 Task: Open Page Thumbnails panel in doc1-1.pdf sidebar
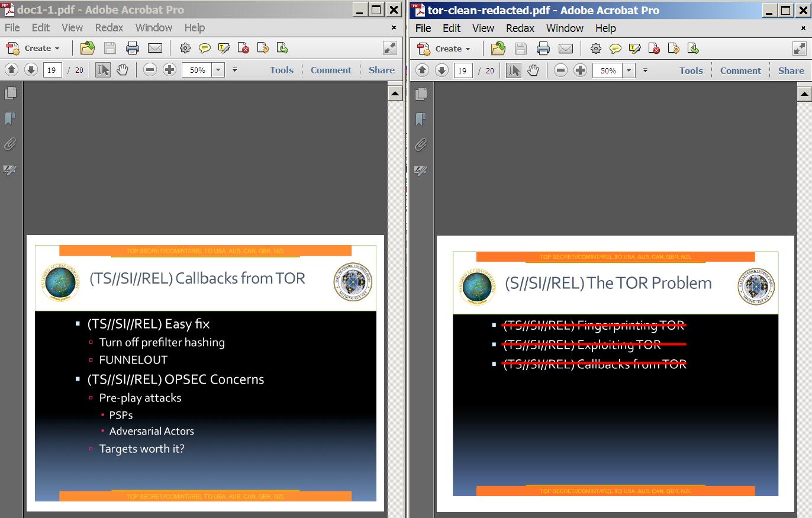10,93
